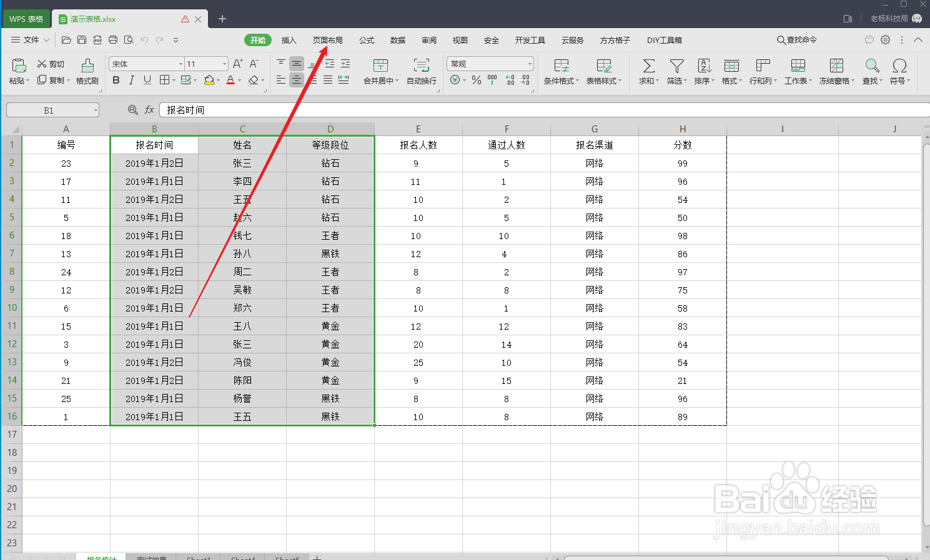Click the Symbol (符号) omega icon
Image resolution: width=930 pixels, height=560 pixels.
(x=899, y=66)
